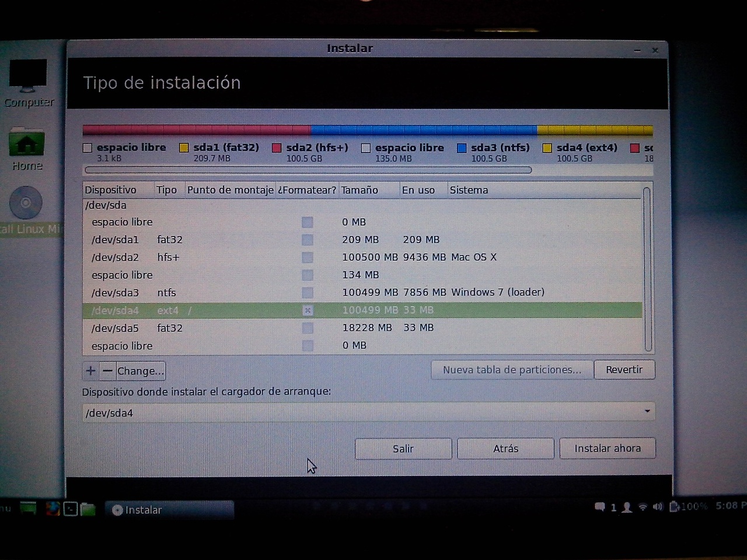This screenshot has height=560, width=747.
Task: Toggle format checkbox for /dev/sda5
Action: tap(308, 328)
